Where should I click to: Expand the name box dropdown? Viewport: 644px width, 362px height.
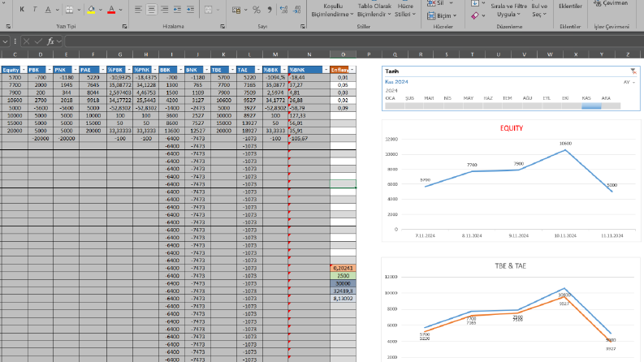click(5, 41)
